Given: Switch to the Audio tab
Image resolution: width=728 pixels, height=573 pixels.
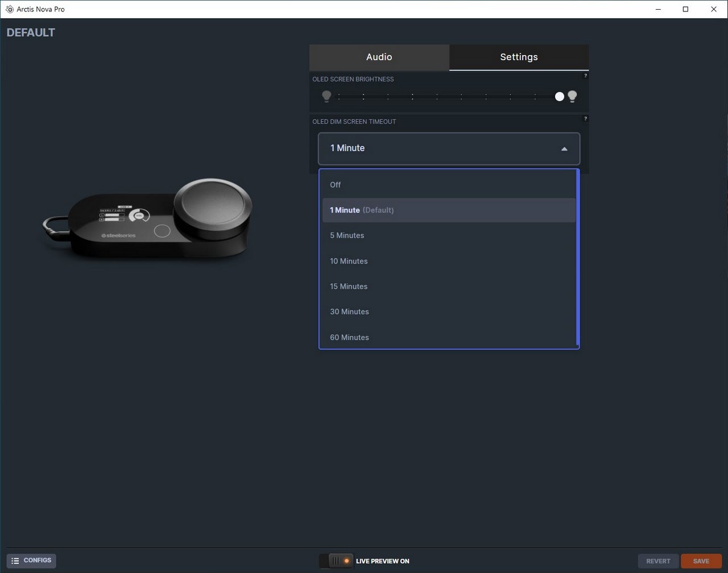Looking at the screenshot, I should pyautogui.click(x=379, y=57).
